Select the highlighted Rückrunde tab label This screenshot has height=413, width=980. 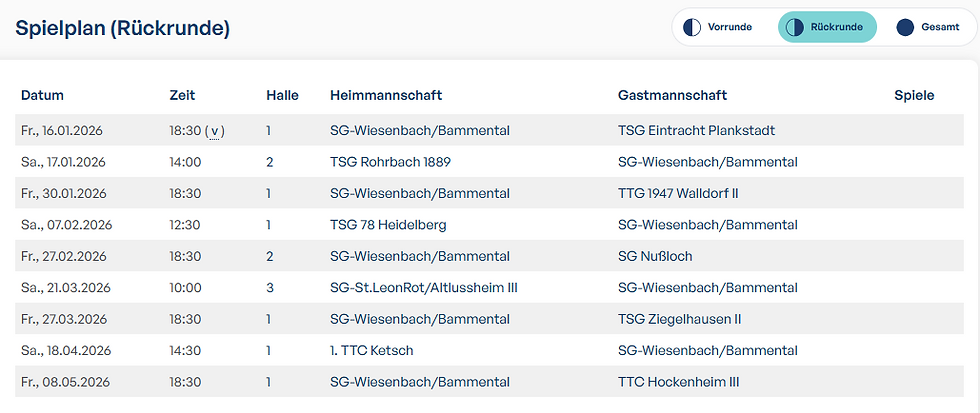(837, 27)
